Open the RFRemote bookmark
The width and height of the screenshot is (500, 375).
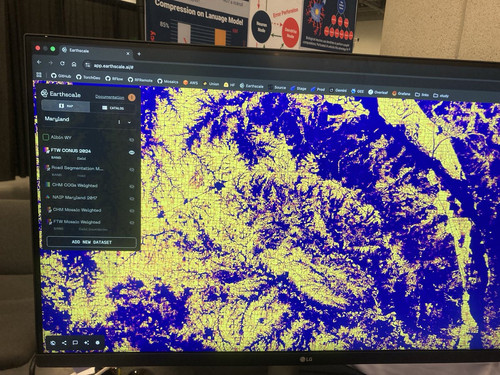(x=140, y=80)
